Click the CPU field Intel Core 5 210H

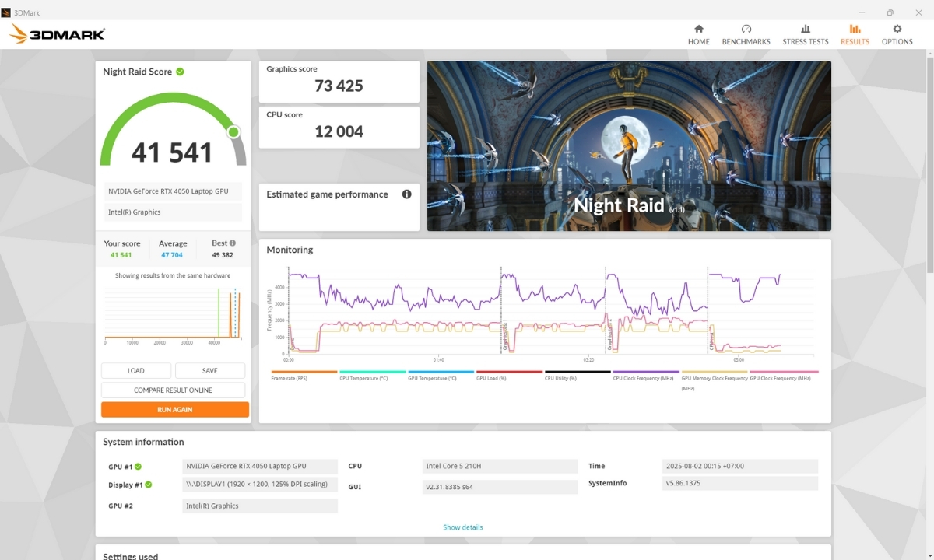point(498,467)
